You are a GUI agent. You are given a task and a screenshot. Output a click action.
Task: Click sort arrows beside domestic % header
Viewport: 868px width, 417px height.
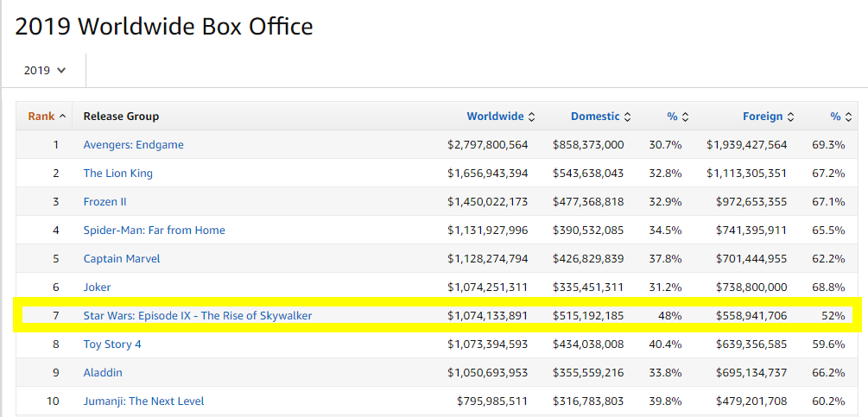685,117
